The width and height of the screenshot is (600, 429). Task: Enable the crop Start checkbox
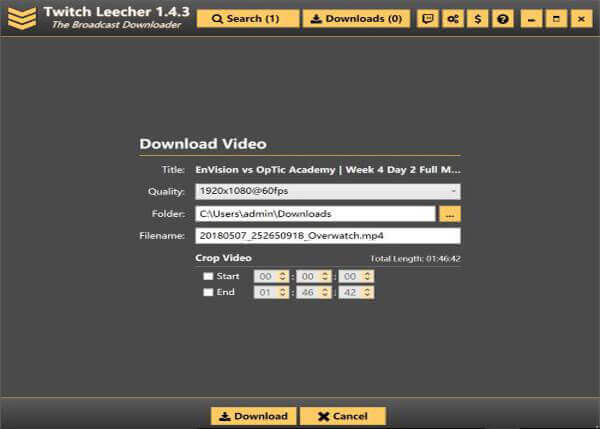[208, 276]
